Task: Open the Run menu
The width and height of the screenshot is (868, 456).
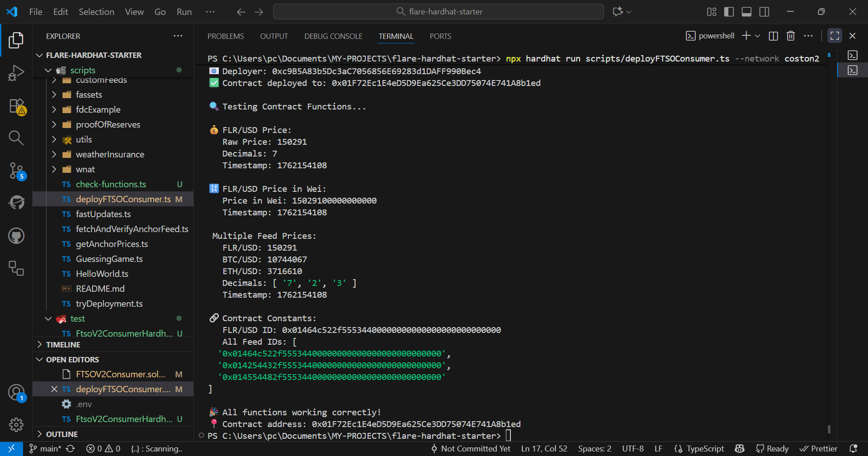Action: pyautogui.click(x=184, y=12)
